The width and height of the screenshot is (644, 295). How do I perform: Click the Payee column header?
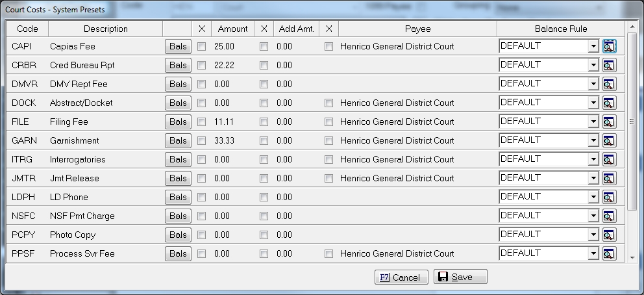[x=417, y=29]
